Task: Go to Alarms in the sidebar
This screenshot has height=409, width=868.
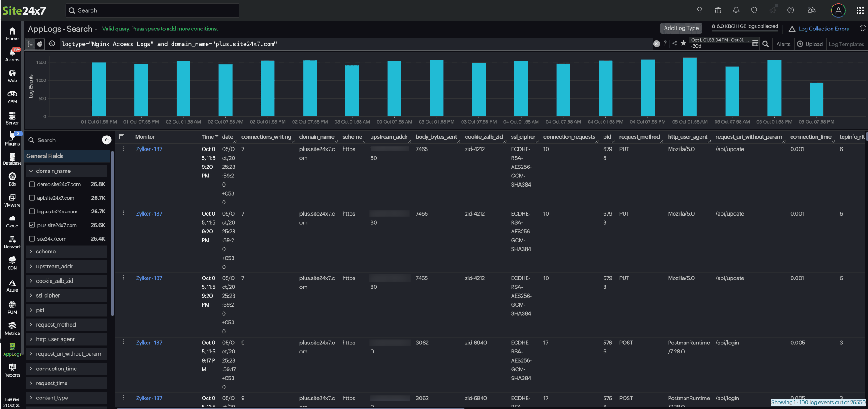Action: tap(12, 55)
